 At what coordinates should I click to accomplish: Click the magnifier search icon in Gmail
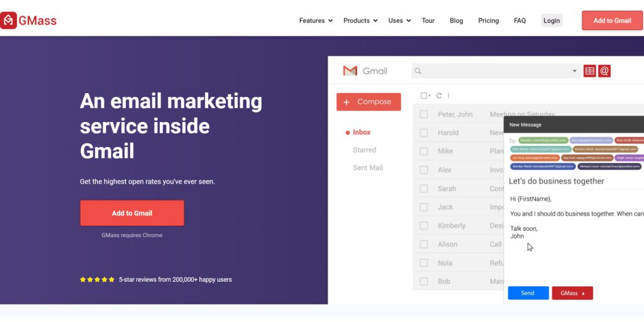click(418, 71)
